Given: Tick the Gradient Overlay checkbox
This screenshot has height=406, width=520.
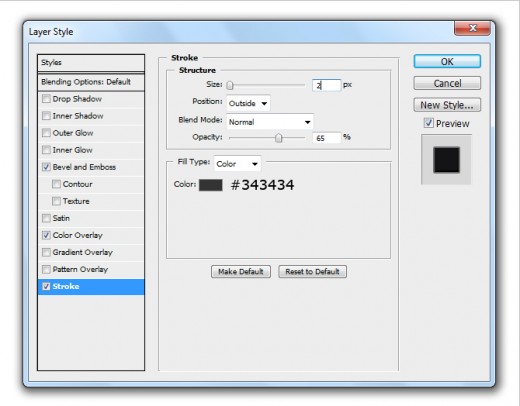Looking at the screenshot, I should [46, 252].
